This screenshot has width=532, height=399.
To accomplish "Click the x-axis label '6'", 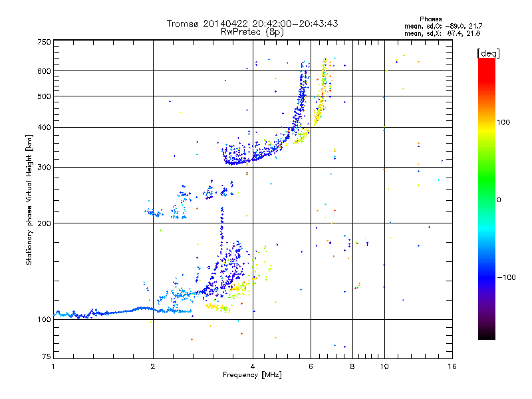I will click(x=311, y=366).
